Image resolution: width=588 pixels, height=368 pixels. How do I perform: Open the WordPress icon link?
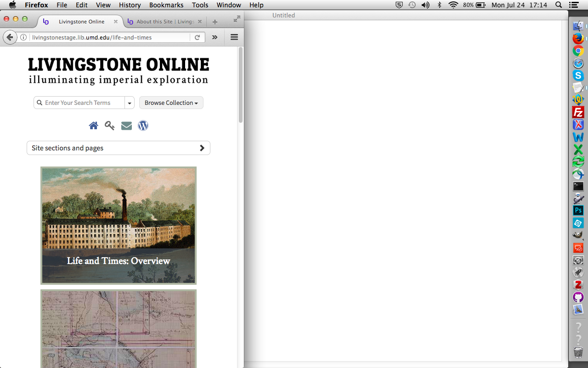tap(143, 126)
